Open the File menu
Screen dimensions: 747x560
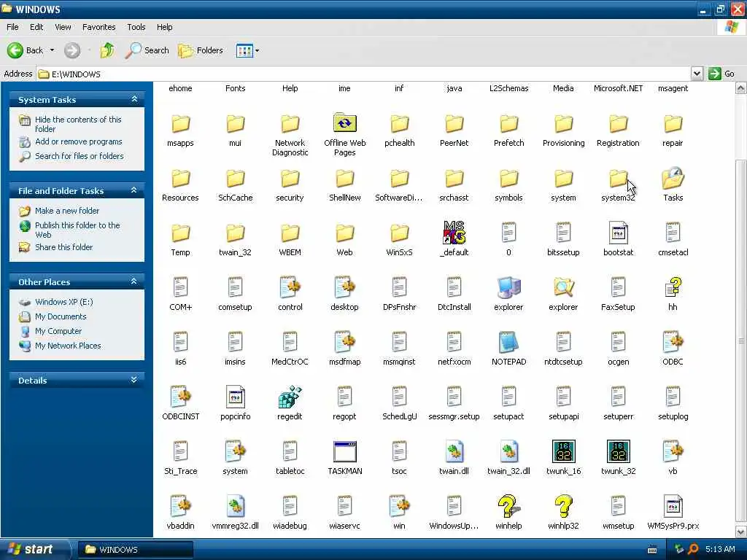click(x=12, y=27)
